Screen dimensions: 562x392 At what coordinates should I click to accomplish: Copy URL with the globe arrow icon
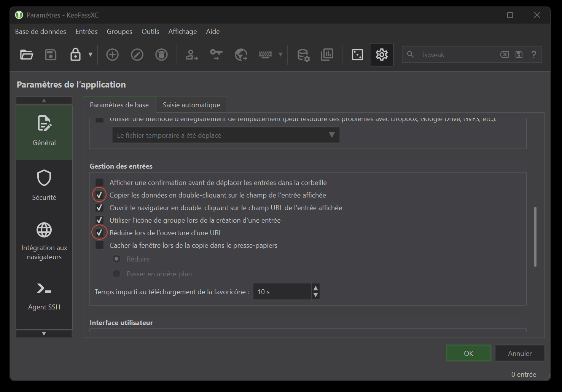[241, 55]
